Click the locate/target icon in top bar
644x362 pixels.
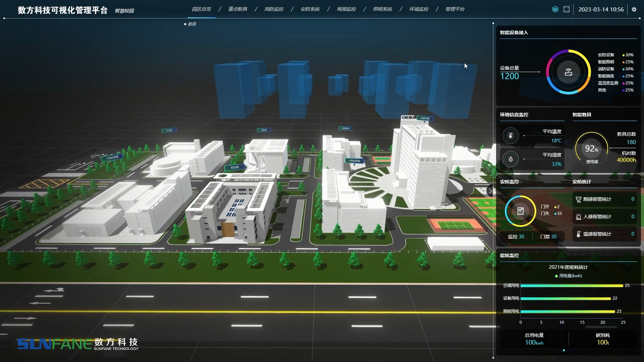point(555,9)
